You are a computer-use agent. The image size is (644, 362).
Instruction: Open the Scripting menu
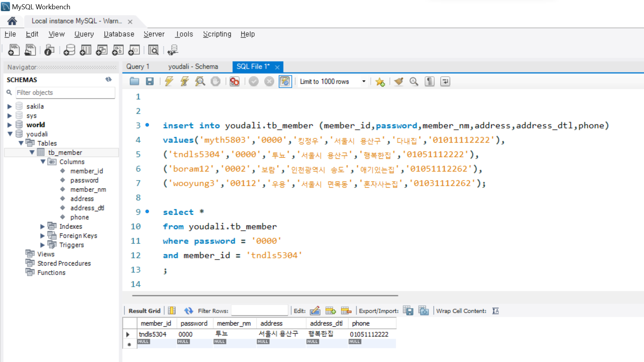coord(217,34)
